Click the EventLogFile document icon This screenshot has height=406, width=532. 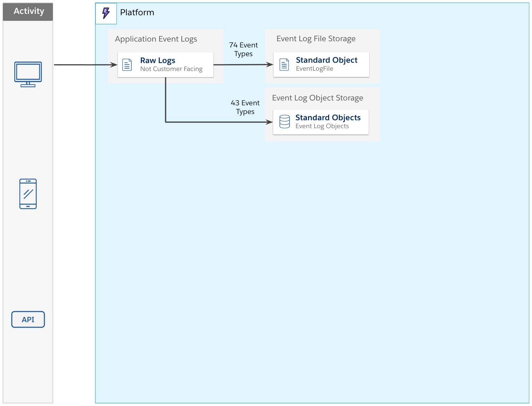pyautogui.click(x=284, y=64)
